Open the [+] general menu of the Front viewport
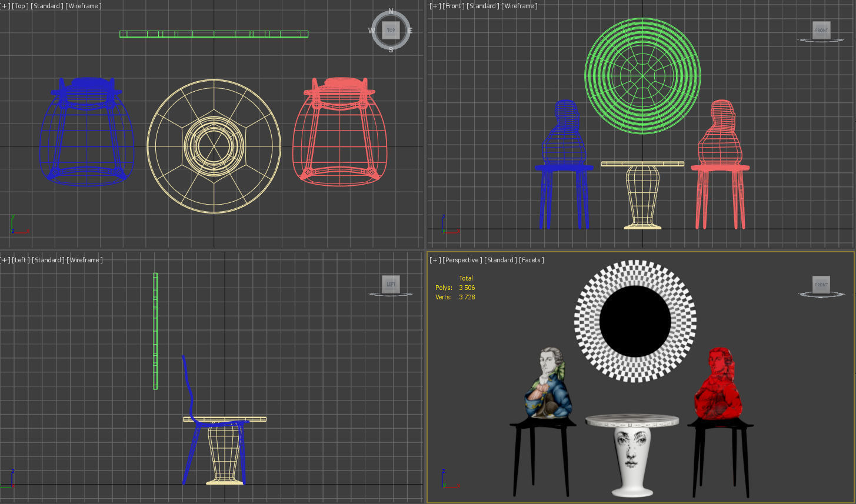856x504 pixels. click(x=435, y=6)
